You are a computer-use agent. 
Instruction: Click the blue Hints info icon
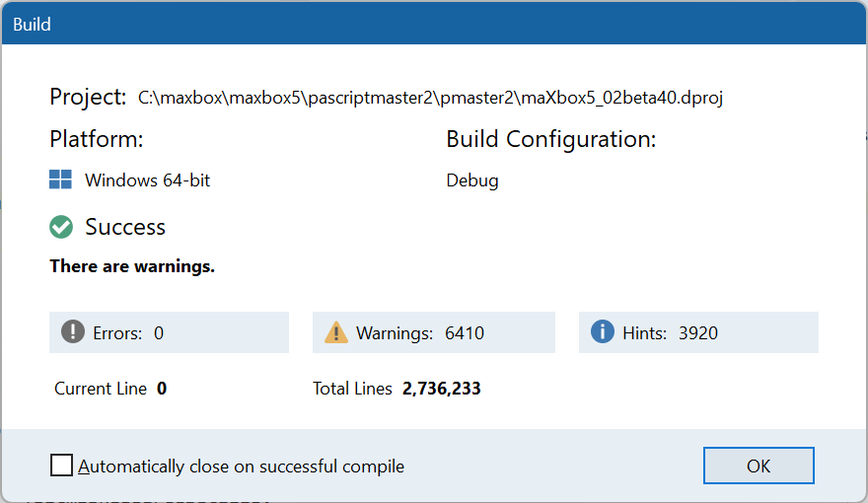tap(603, 332)
